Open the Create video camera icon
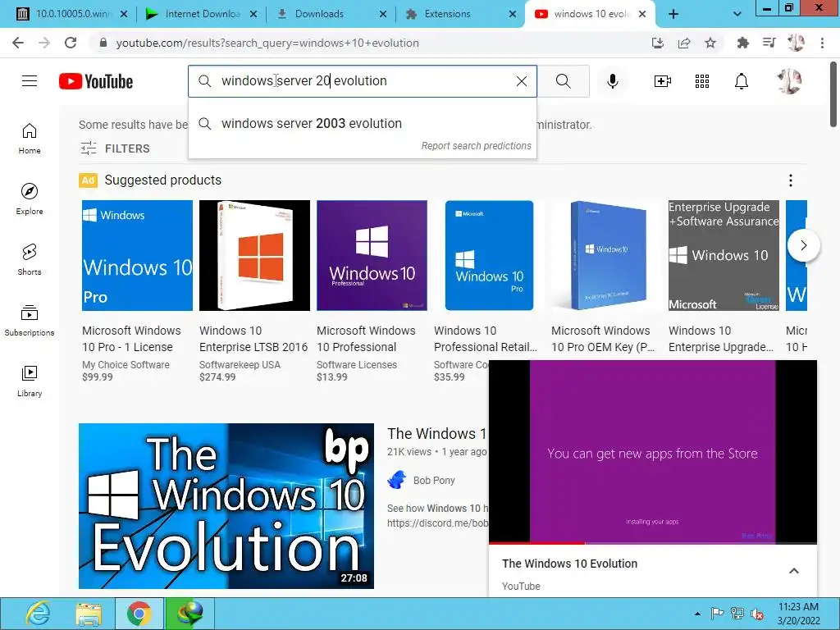The image size is (840, 630). pos(662,81)
